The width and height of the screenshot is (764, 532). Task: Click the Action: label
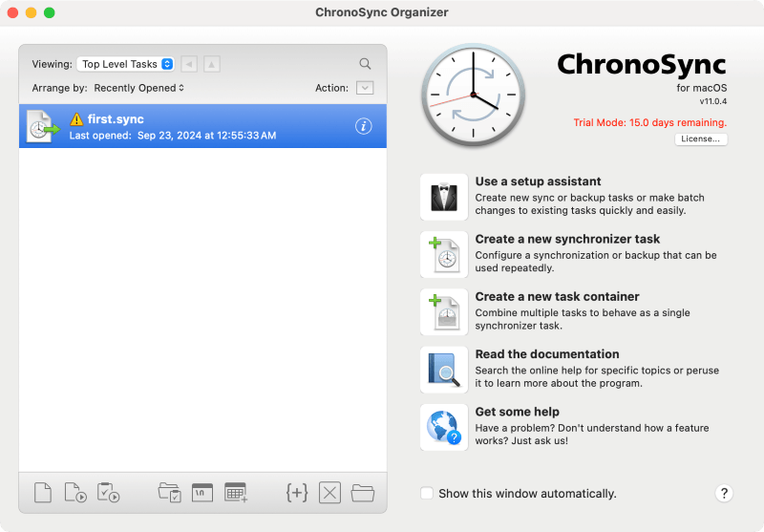pyautogui.click(x=331, y=88)
